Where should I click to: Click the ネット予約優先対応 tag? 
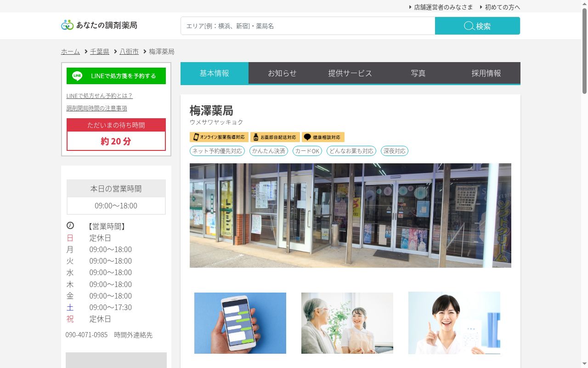pos(217,151)
